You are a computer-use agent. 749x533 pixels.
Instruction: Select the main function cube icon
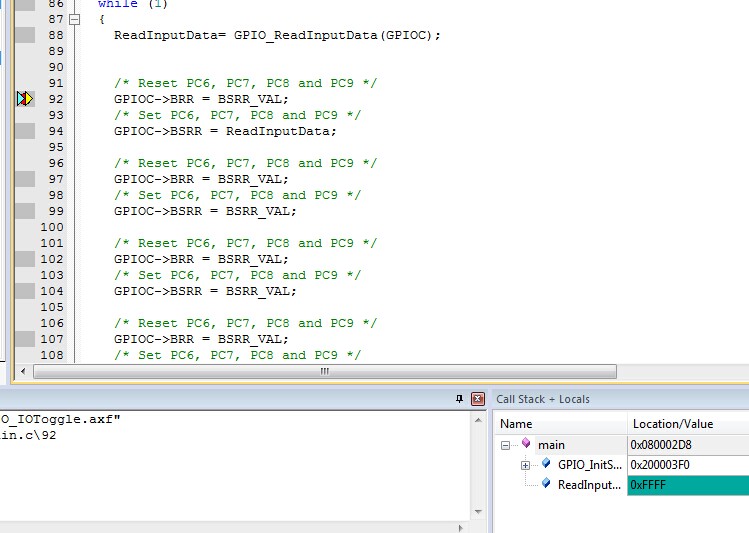click(x=526, y=443)
